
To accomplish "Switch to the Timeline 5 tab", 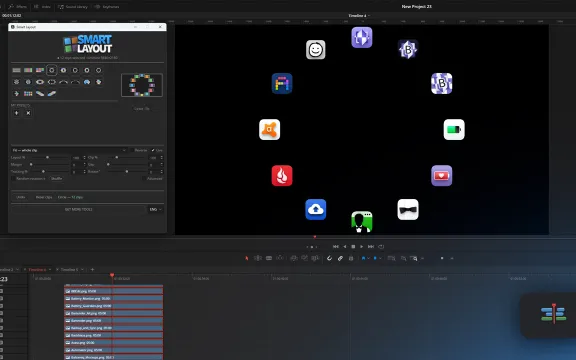I will click(69, 270).
